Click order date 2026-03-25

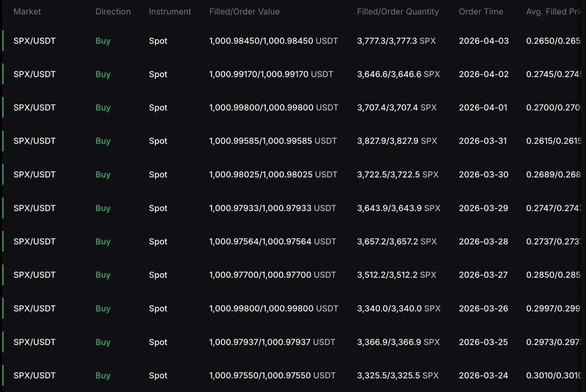point(483,342)
